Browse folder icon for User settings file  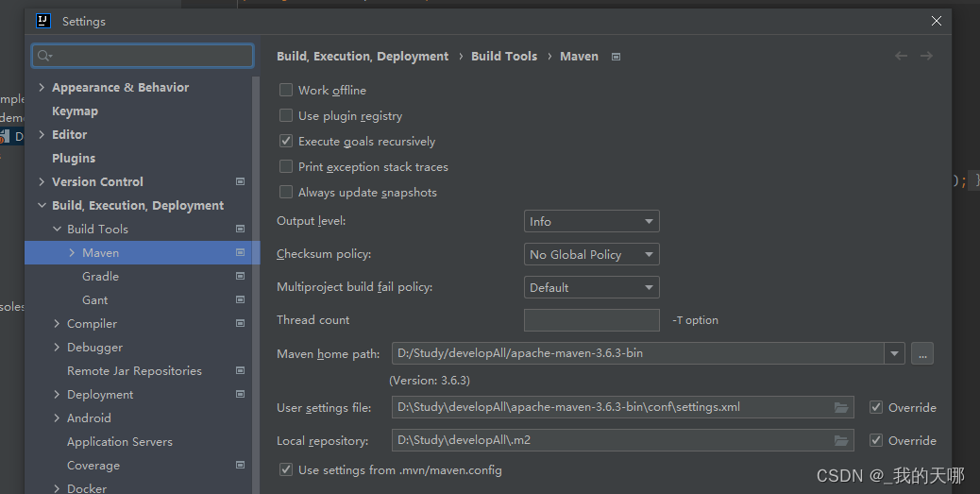(841, 408)
